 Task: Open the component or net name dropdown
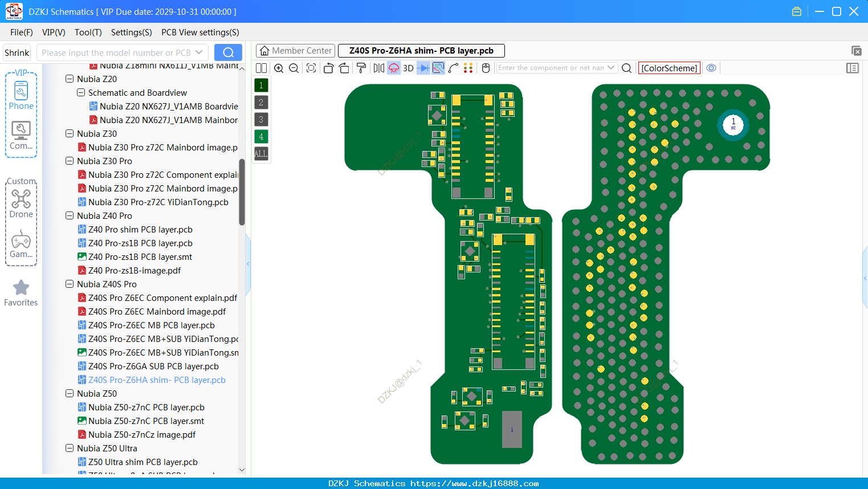pyautogui.click(x=611, y=68)
